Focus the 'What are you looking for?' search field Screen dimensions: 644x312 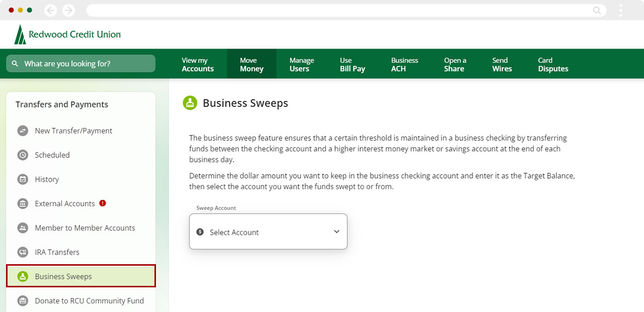click(x=80, y=63)
